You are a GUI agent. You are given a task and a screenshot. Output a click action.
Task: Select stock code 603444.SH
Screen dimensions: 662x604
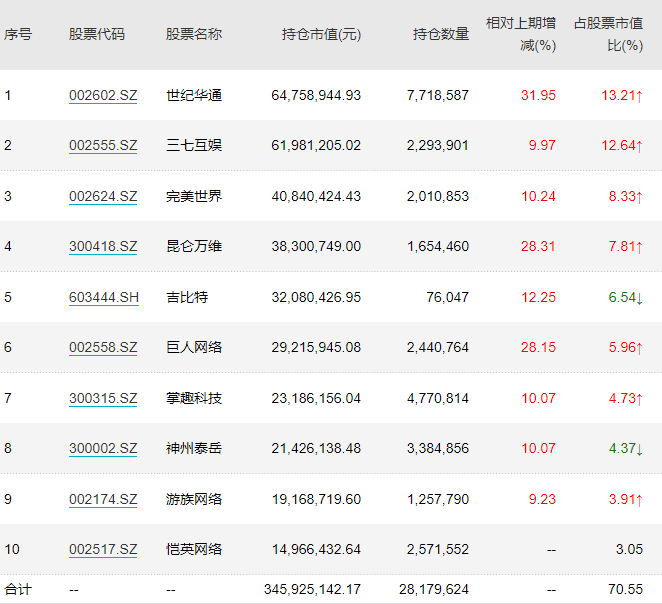coord(103,297)
